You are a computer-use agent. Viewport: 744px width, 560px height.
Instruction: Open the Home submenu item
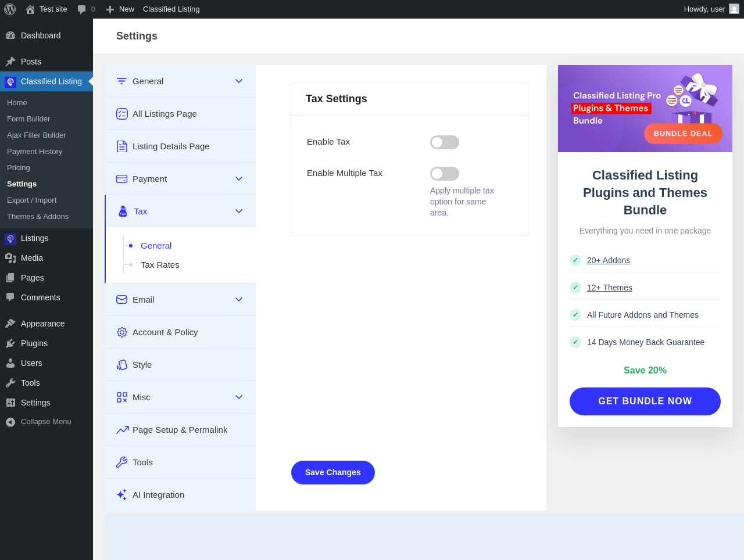point(17,103)
